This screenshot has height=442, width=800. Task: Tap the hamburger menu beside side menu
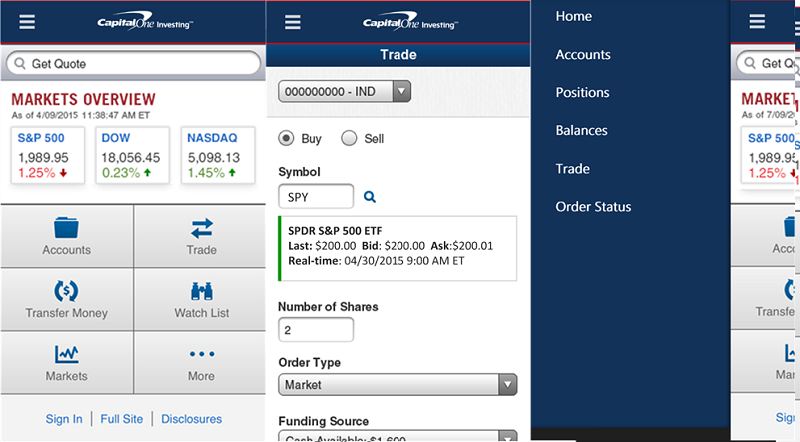[x=757, y=21]
